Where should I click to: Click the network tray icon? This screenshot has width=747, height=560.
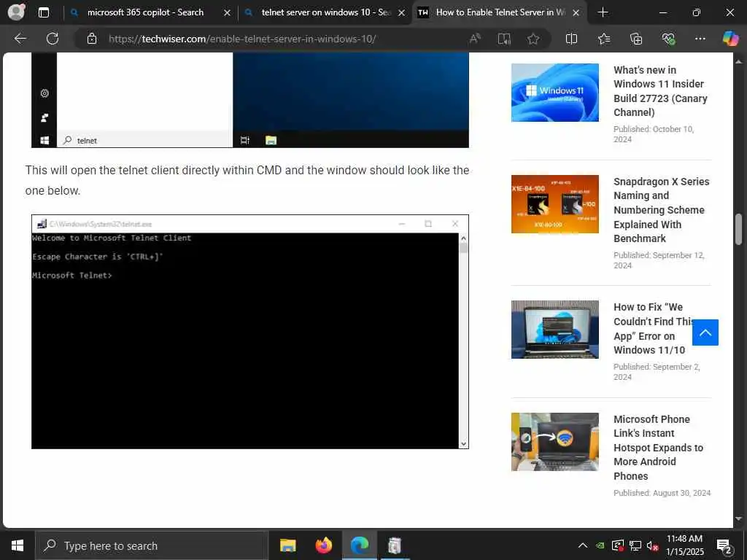click(x=635, y=545)
